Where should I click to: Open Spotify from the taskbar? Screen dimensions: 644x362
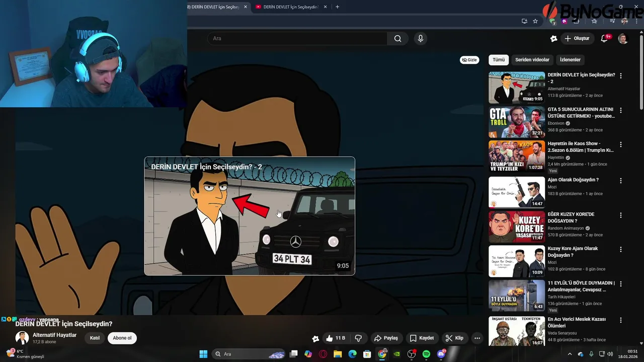point(426,354)
